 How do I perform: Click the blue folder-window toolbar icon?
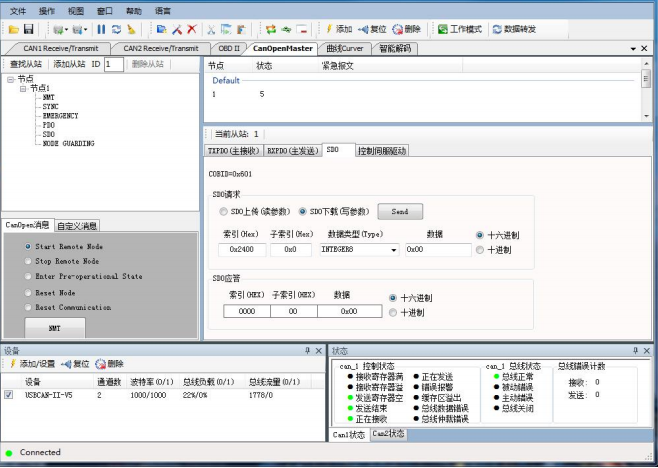162,29
